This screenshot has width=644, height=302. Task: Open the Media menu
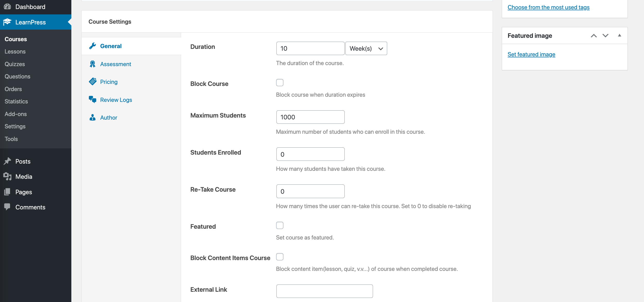coord(36,176)
